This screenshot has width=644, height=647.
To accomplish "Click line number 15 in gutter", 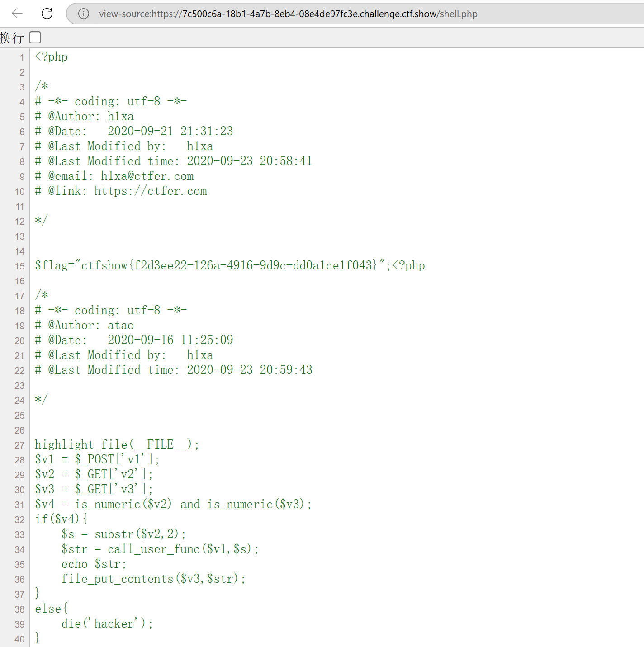I will point(20,266).
